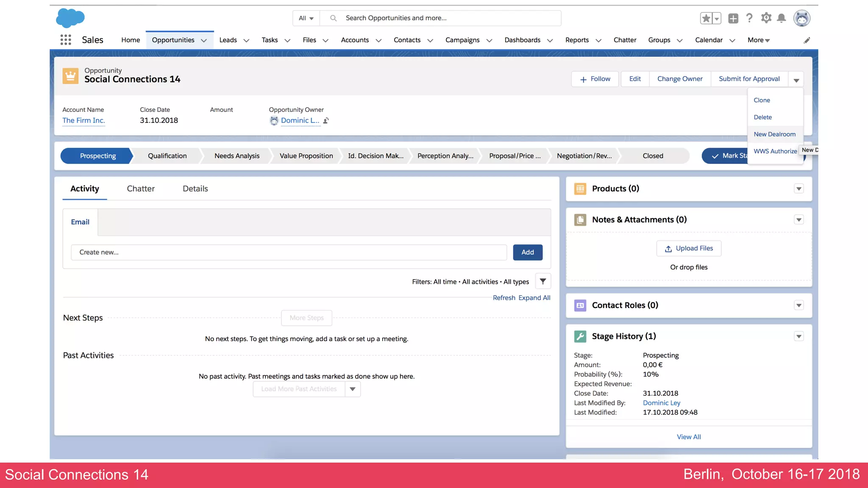Open the Setup gear icon
Viewport: 868px width, 488px height.
[x=766, y=18]
